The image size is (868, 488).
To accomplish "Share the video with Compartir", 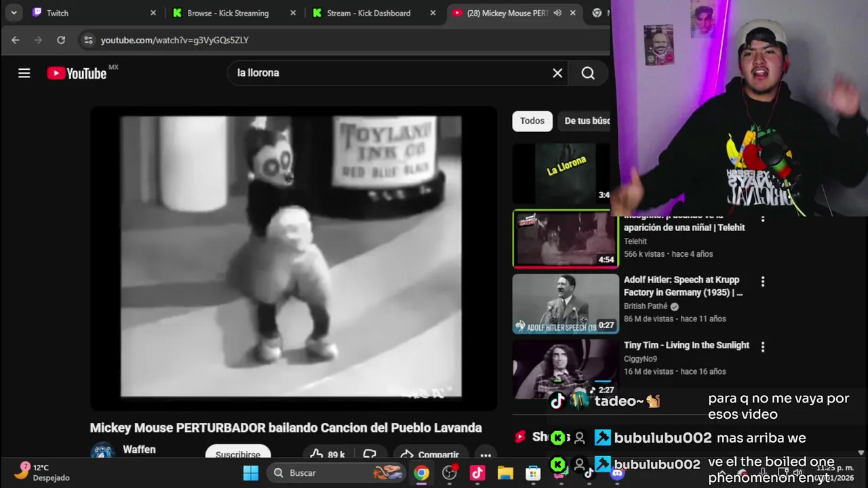I will tap(429, 454).
